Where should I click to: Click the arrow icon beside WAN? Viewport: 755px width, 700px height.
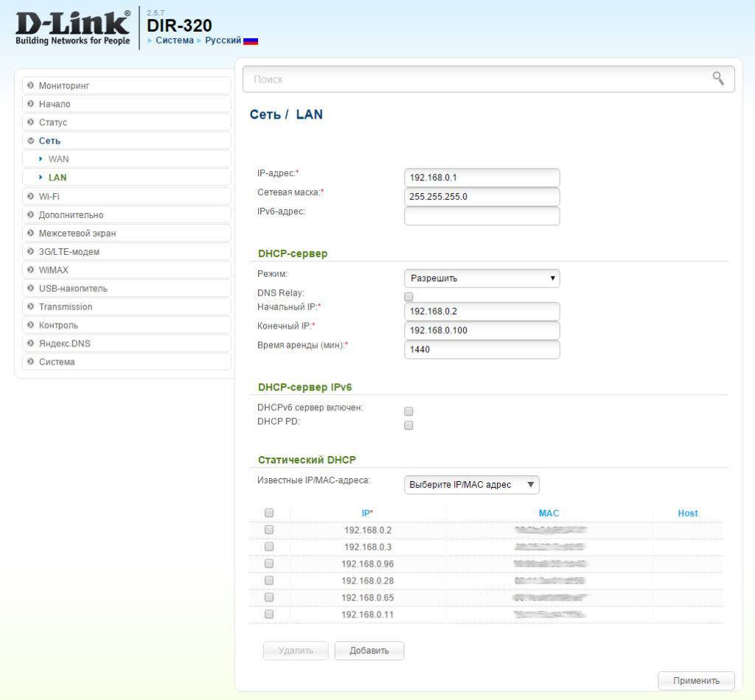pyautogui.click(x=41, y=158)
